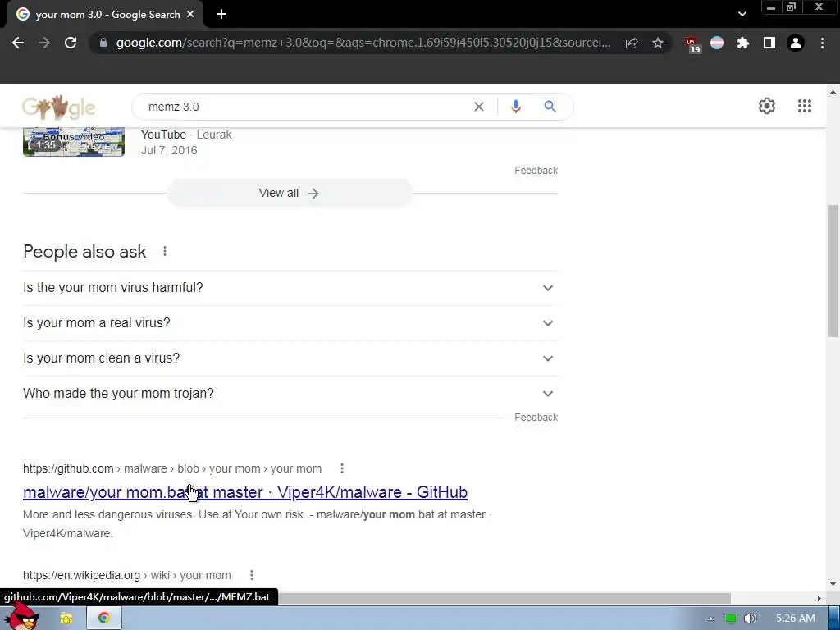The height and width of the screenshot is (630, 840).
Task: Click the Jul 7, 2016 date text
Action: [169, 151]
